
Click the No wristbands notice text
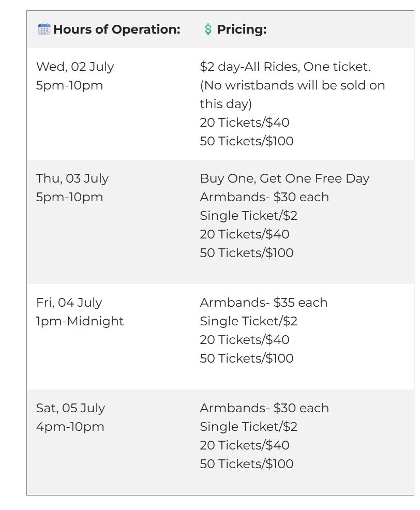(x=292, y=95)
